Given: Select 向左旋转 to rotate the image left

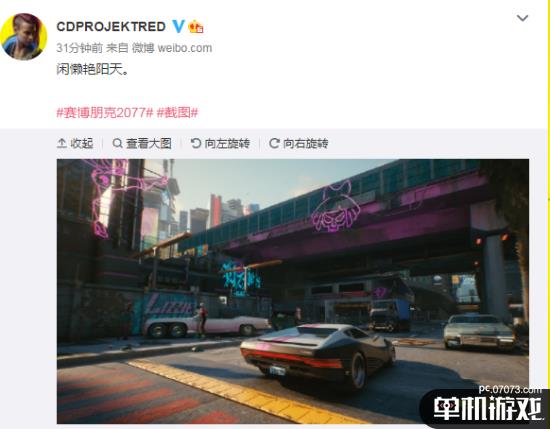Looking at the screenshot, I should (x=227, y=143).
